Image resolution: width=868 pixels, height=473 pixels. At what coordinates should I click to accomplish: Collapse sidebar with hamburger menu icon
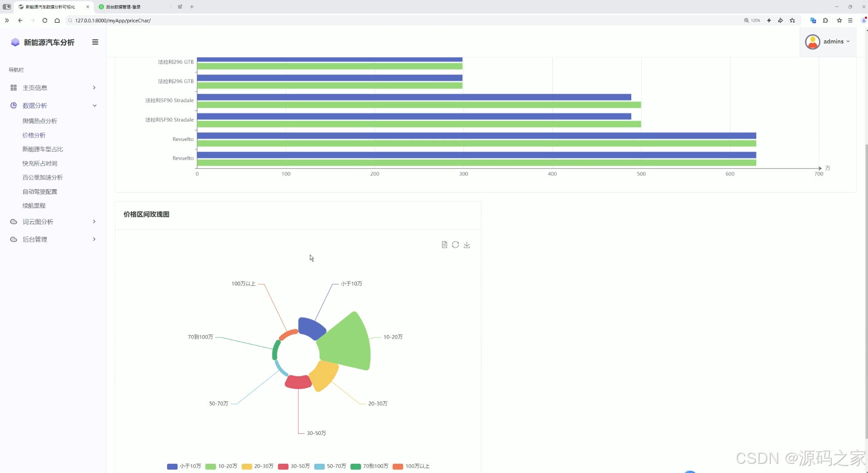pos(95,42)
